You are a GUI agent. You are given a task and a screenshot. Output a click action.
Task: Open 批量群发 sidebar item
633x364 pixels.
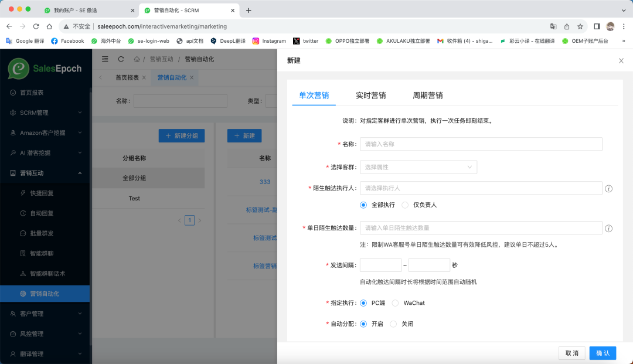tap(45, 233)
